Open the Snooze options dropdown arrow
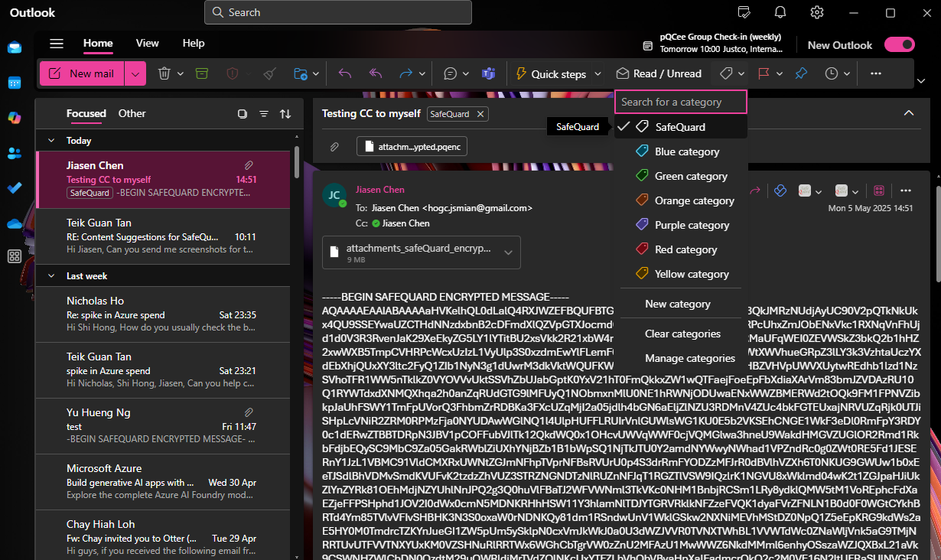Screen dimensions: 941x560 tap(848, 74)
